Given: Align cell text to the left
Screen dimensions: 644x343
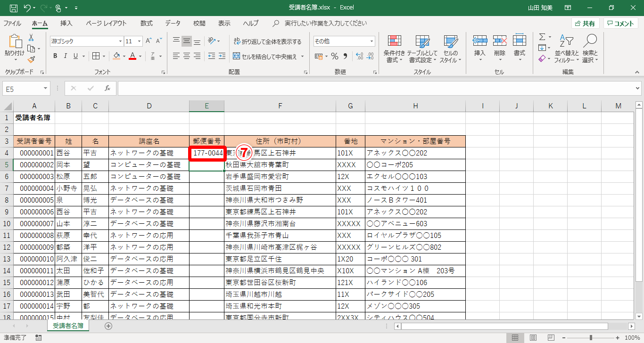Looking at the screenshot, I should pyautogui.click(x=176, y=56).
